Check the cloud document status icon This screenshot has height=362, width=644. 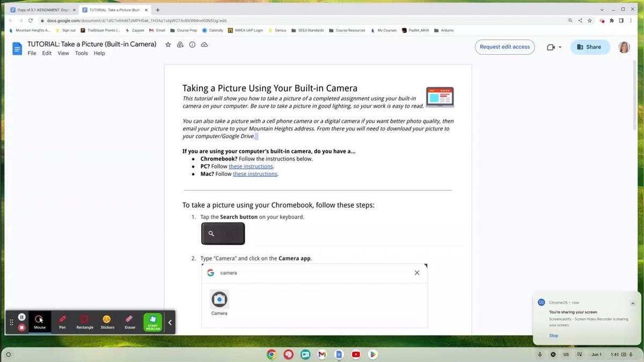click(204, 45)
